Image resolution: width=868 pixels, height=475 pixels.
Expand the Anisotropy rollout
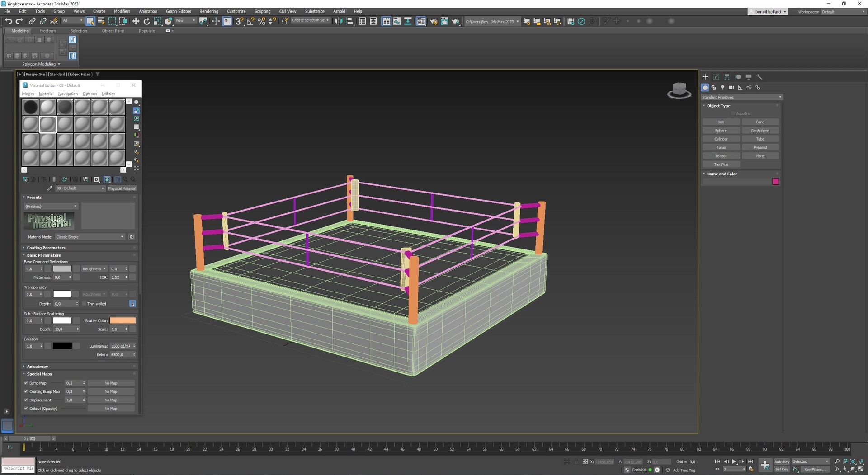click(37, 367)
